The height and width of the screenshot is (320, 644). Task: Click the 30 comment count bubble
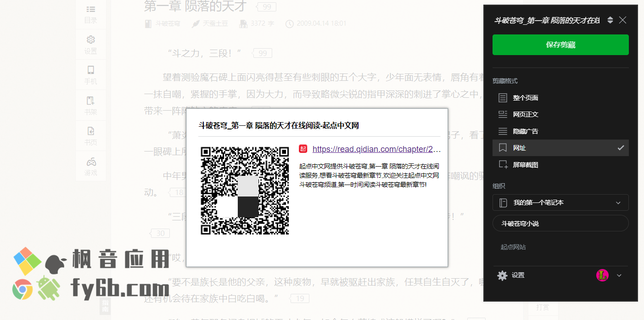pyautogui.click(x=159, y=233)
